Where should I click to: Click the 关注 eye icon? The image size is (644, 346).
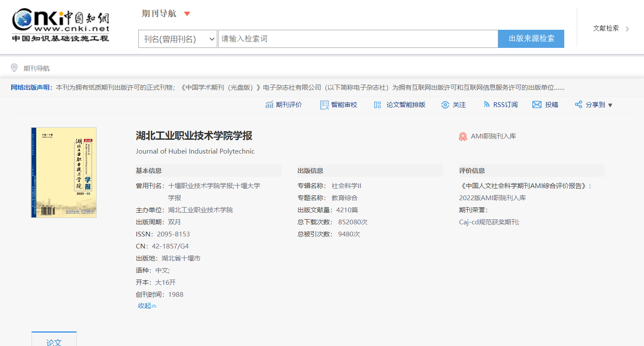pos(445,105)
